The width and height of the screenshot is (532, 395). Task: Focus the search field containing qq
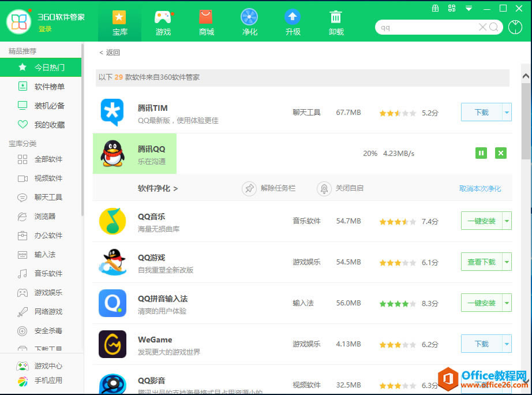pos(428,28)
